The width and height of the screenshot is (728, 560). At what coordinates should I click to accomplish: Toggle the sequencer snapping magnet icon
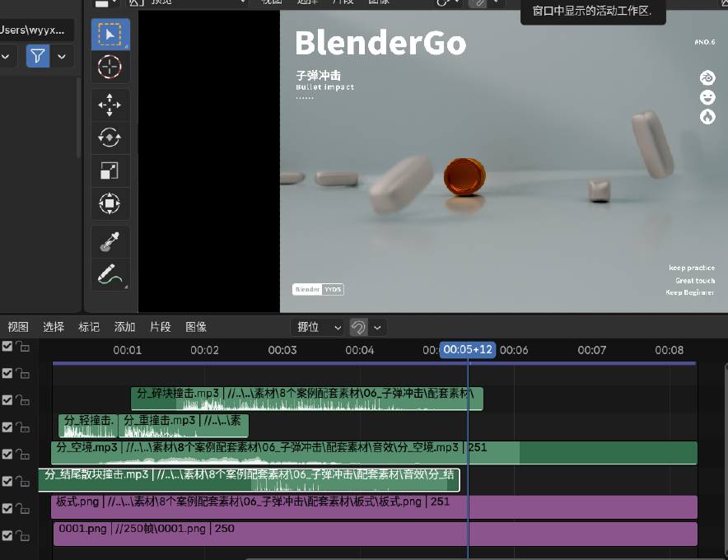pyautogui.click(x=358, y=328)
